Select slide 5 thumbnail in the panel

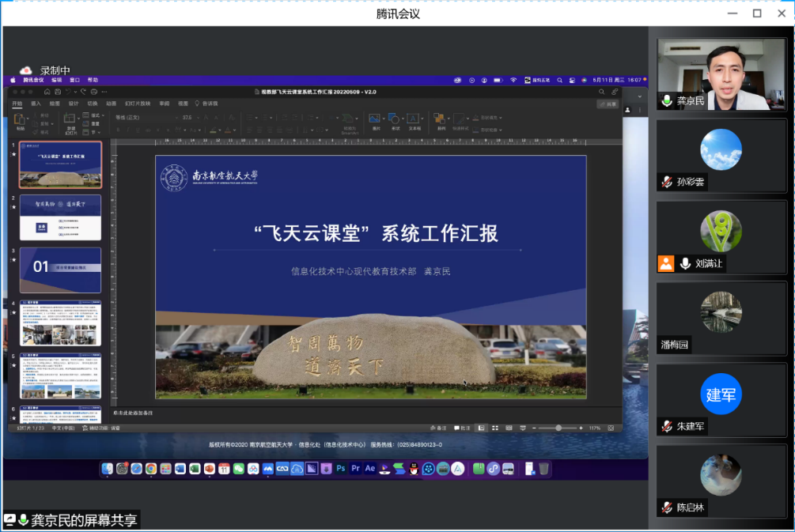tap(60, 375)
